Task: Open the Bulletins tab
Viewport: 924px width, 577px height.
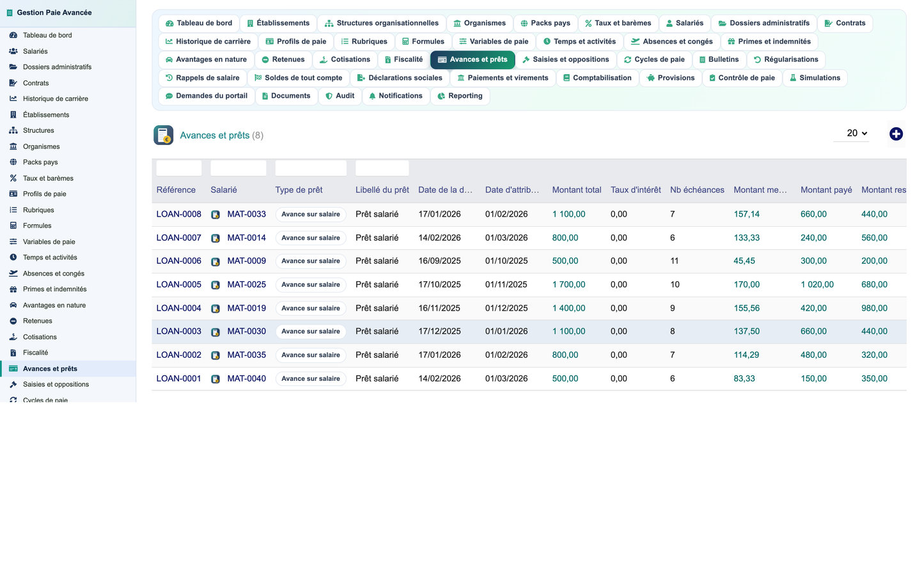Action: pos(719,60)
